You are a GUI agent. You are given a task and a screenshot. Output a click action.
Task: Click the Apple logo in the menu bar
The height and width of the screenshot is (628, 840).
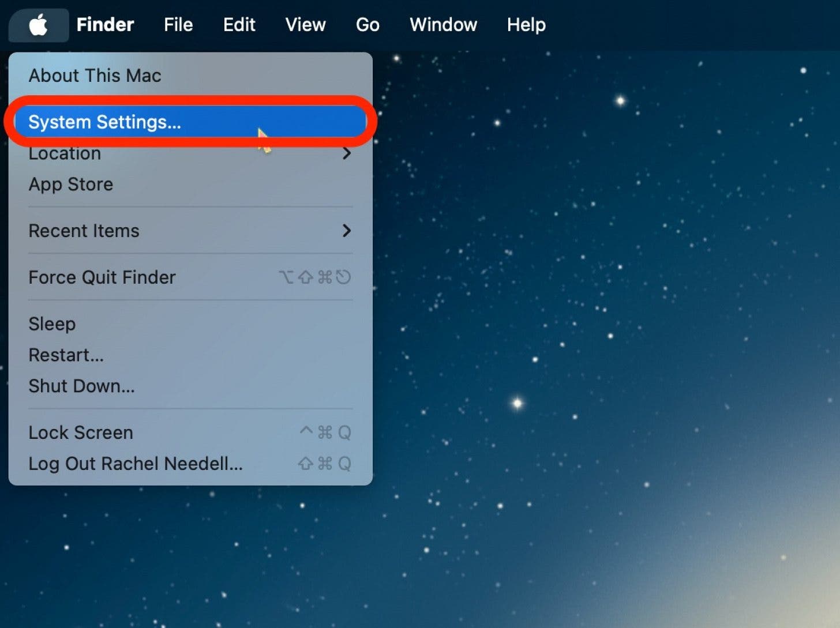(38, 25)
